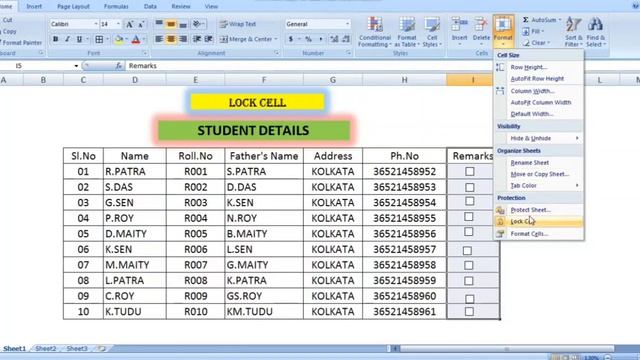Switch to Sheet2 tab
The width and height of the screenshot is (640, 360).
click(x=46, y=349)
